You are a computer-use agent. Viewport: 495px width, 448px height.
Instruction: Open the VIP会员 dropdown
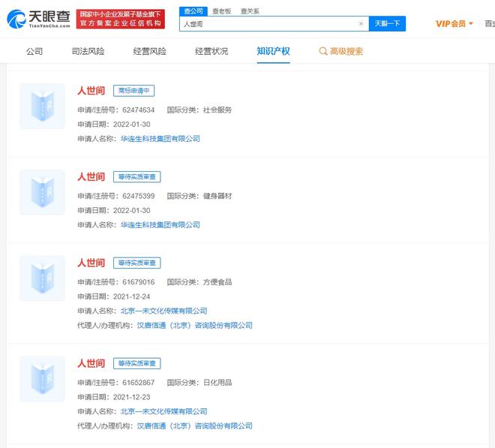[x=454, y=24]
